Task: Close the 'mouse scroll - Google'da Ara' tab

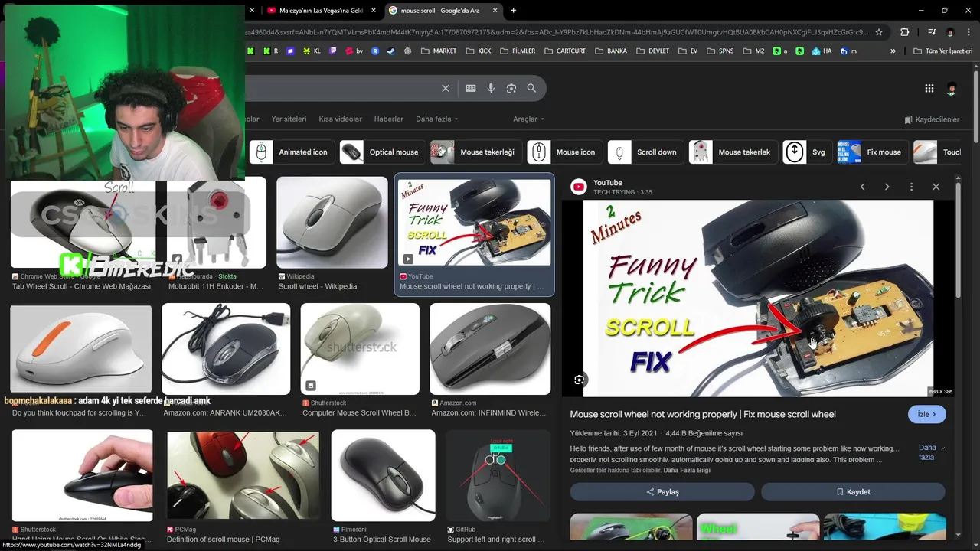Action: click(495, 11)
